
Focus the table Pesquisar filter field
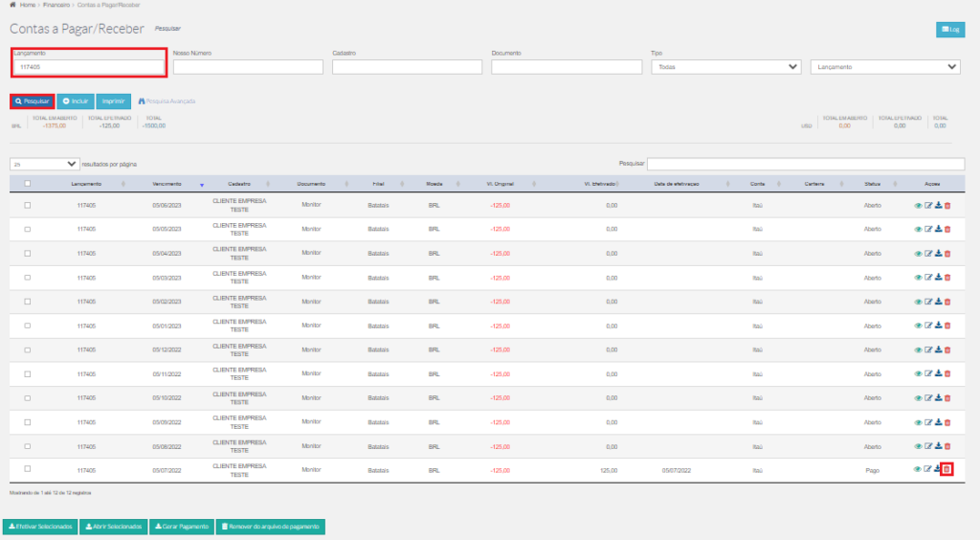[806, 164]
